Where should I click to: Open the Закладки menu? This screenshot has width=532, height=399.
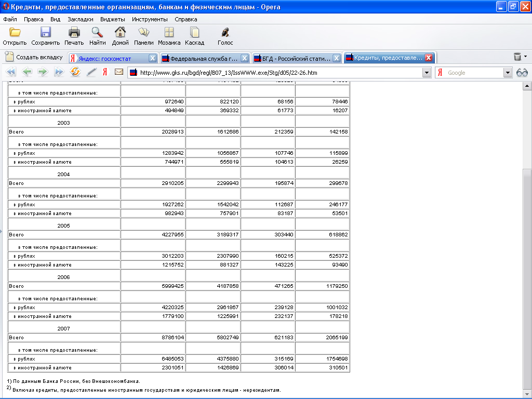tap(80, 19)
